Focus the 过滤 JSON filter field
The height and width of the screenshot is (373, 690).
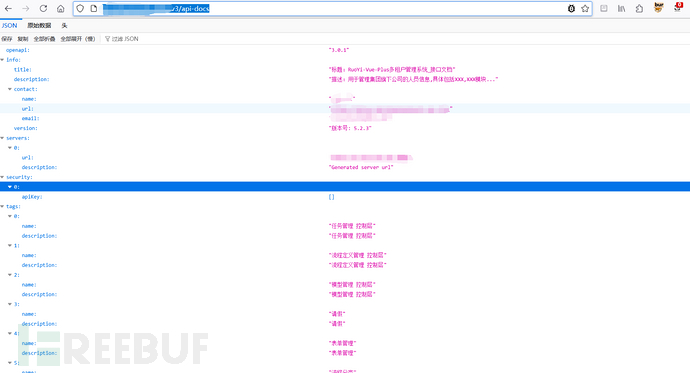tap(125, 39)
